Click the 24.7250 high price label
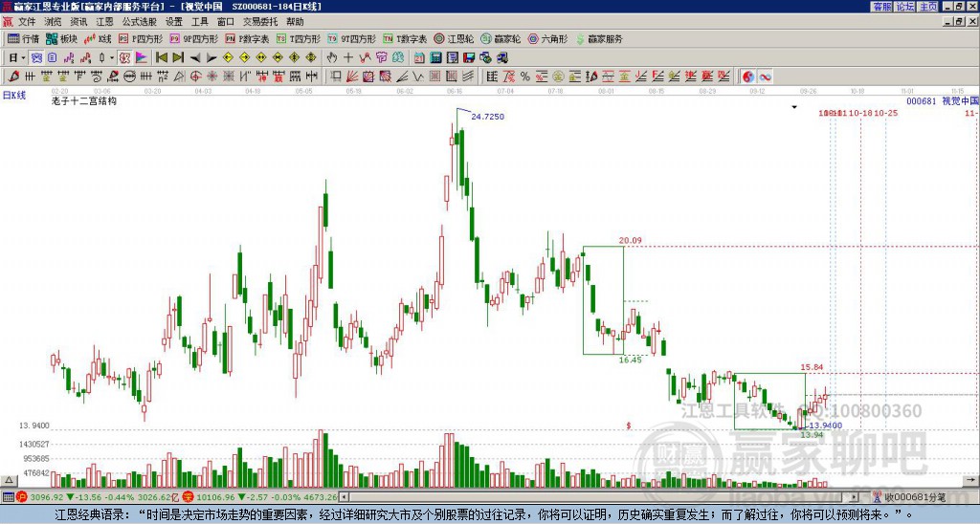This screenshot has width=980, height=524. 487,116
